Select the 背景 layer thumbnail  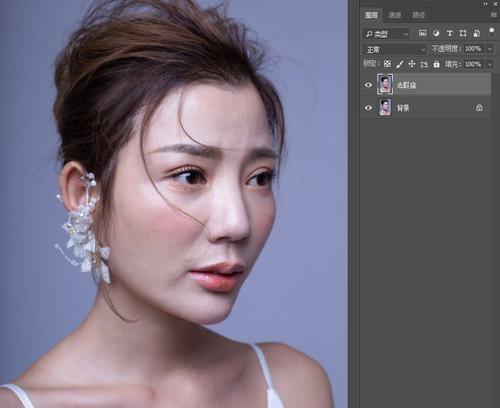click(x=385, y=107)
